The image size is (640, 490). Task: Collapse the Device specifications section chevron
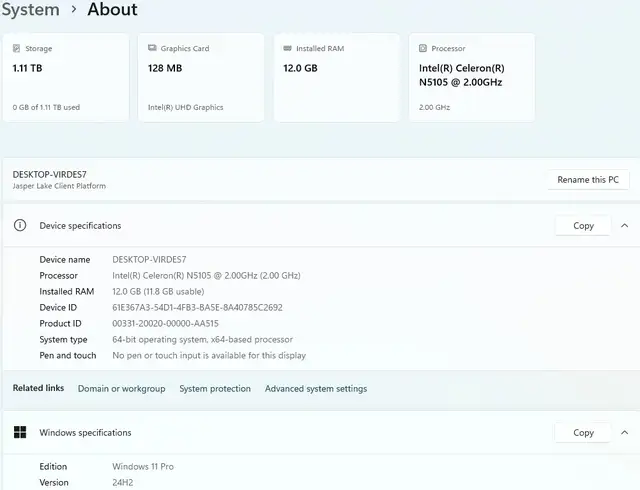point(625,226)
